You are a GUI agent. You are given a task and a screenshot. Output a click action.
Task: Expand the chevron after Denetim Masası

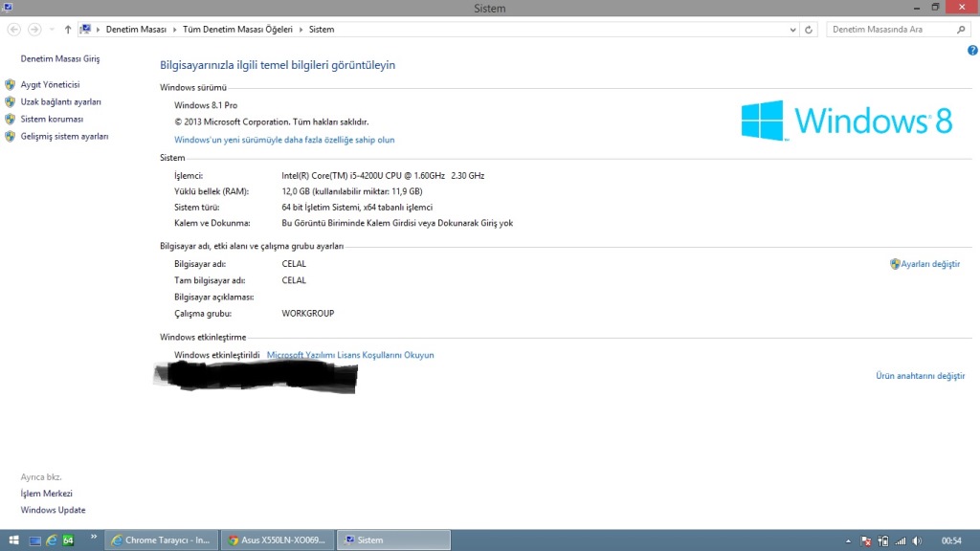174,30
